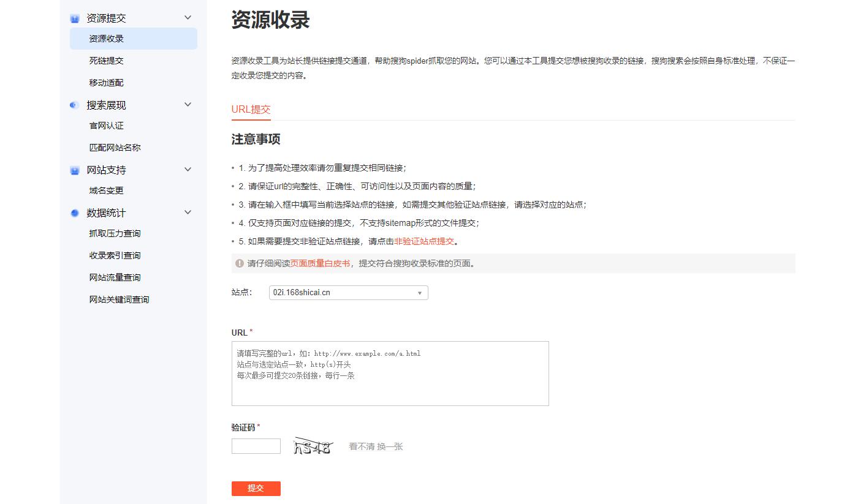Click inside the 验证码 input box
Viewport: 847px width, 504px height.
[x=256, y=446]
